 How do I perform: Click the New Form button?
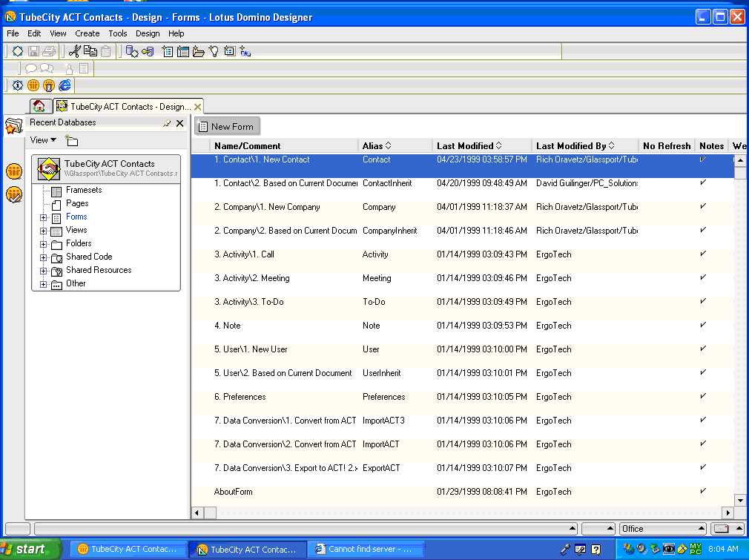pos(227,127)
